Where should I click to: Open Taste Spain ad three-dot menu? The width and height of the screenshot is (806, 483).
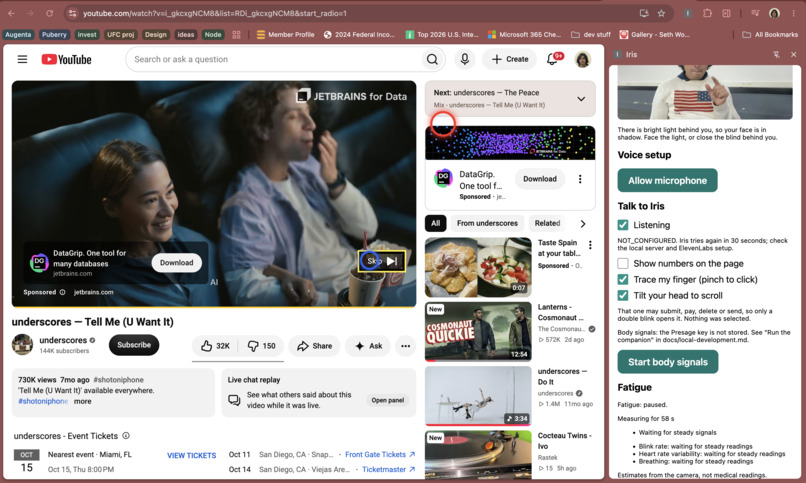pos(590,245)
